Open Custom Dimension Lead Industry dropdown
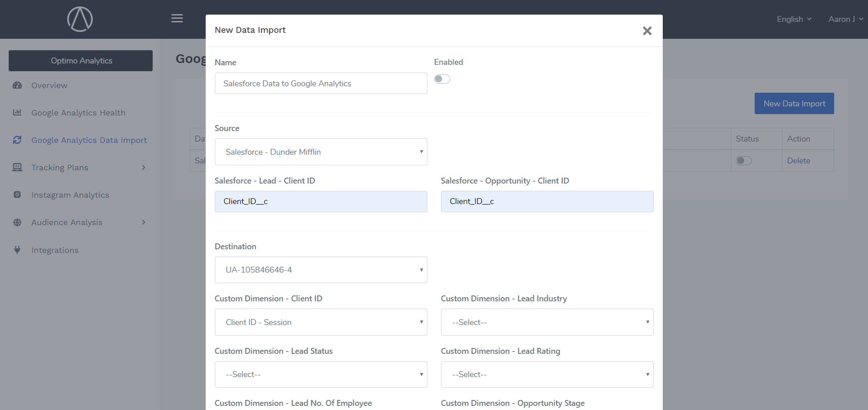 click(x=547, y=322)
